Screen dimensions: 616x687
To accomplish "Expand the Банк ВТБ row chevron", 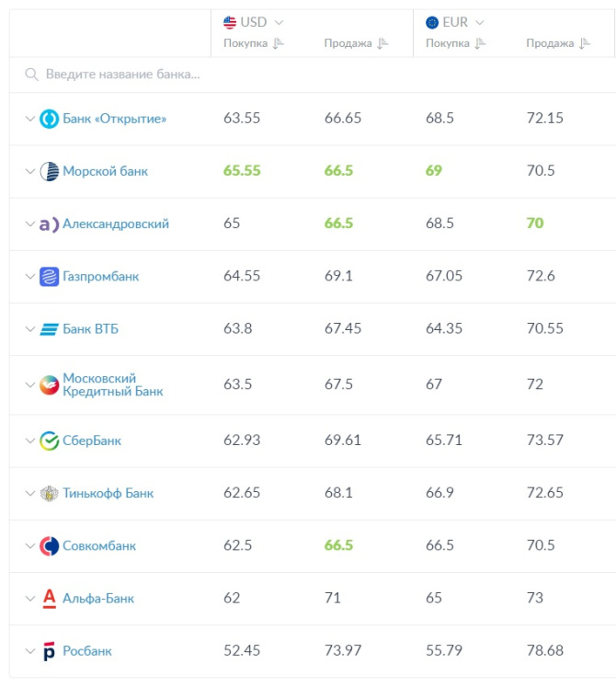I will click(29, 329).
